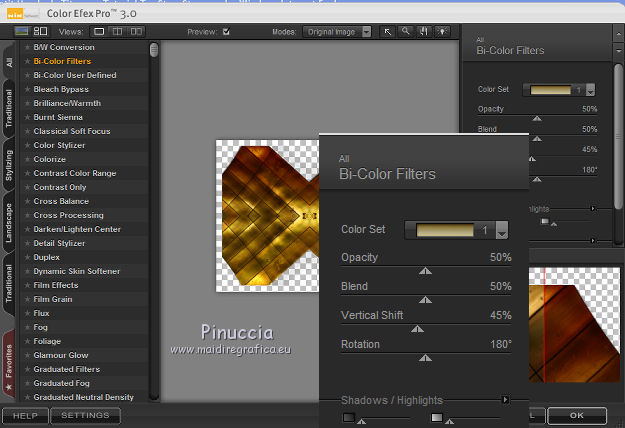
Task: Toggle favorite star for Duplex filter
Action: (x=27, y=257)
